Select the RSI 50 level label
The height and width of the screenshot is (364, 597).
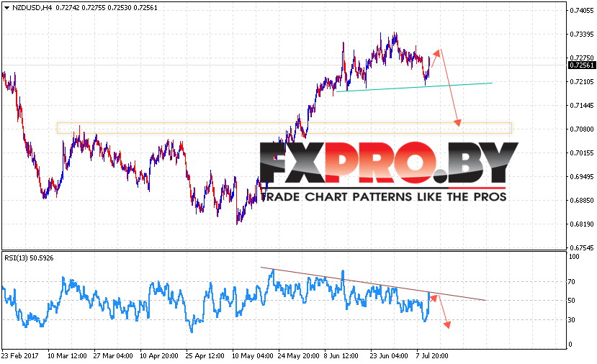point(572,301)
